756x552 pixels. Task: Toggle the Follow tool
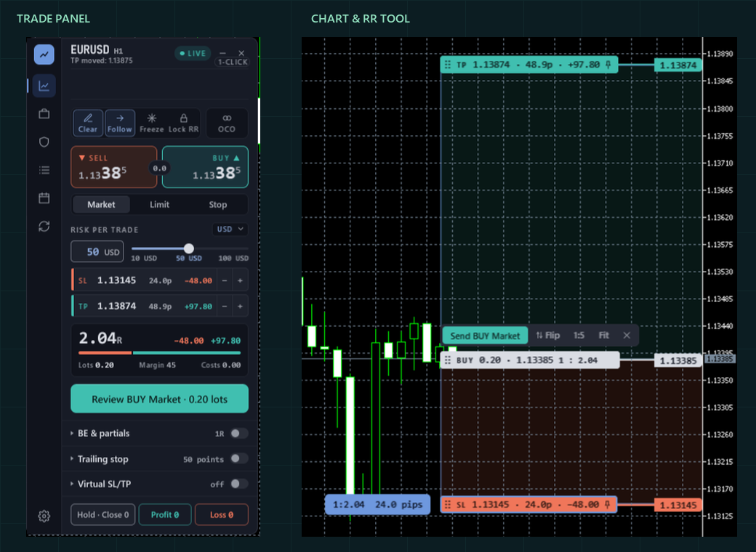click(119, 123)
